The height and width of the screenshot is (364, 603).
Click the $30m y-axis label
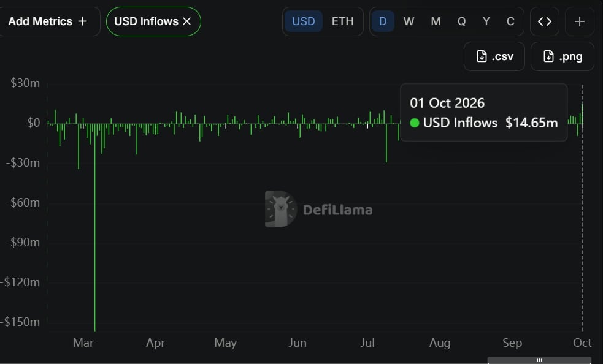click(x=25, y=83)
